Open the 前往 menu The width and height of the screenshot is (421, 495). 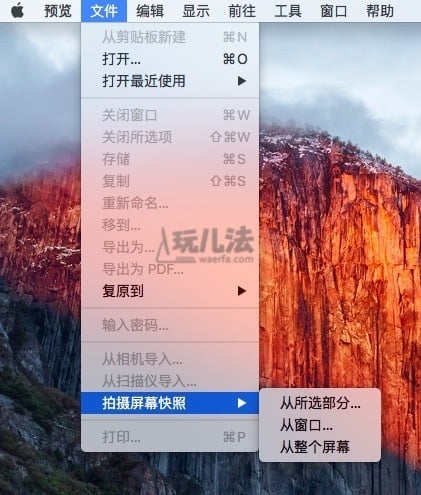(242, 11)
